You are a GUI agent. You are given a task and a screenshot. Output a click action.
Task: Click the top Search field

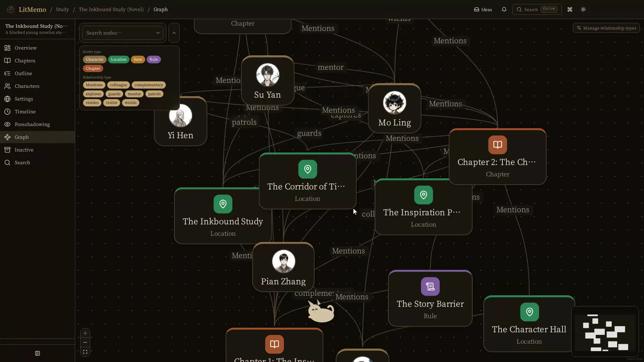(537, 9)
